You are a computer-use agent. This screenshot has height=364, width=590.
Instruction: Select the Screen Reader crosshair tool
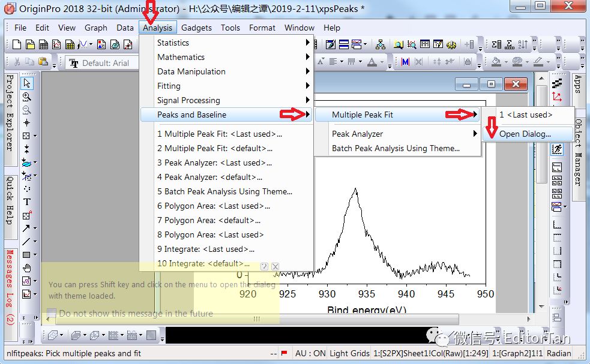click(27, 122)
